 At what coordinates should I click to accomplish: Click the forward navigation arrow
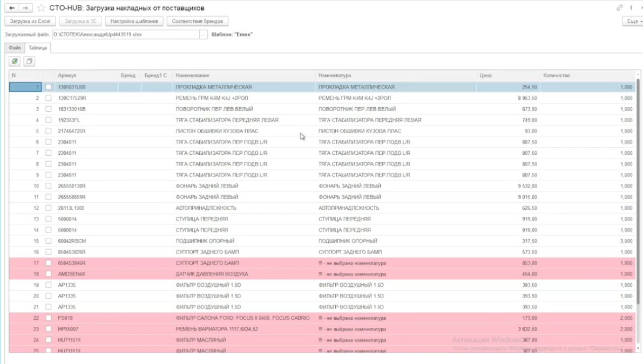(x=25, y=8)
